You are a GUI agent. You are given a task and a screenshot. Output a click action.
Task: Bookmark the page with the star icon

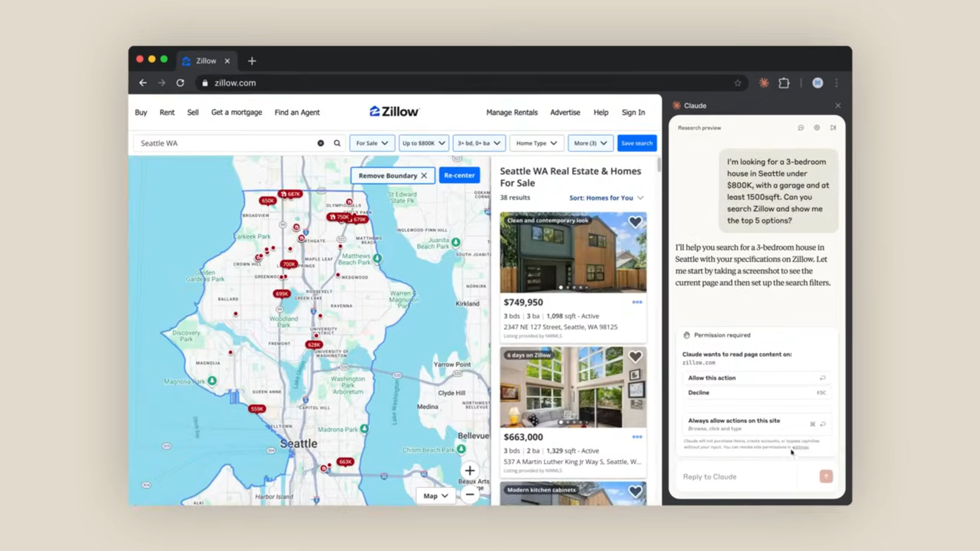738,83
